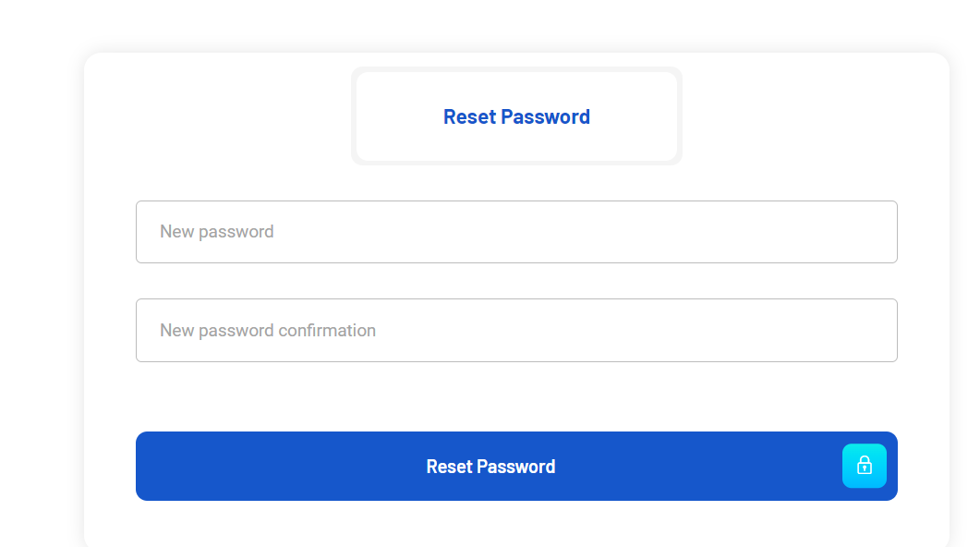Click the Reset Password heading text
This screenshot has height=547, width=980.
pos(516,116)
